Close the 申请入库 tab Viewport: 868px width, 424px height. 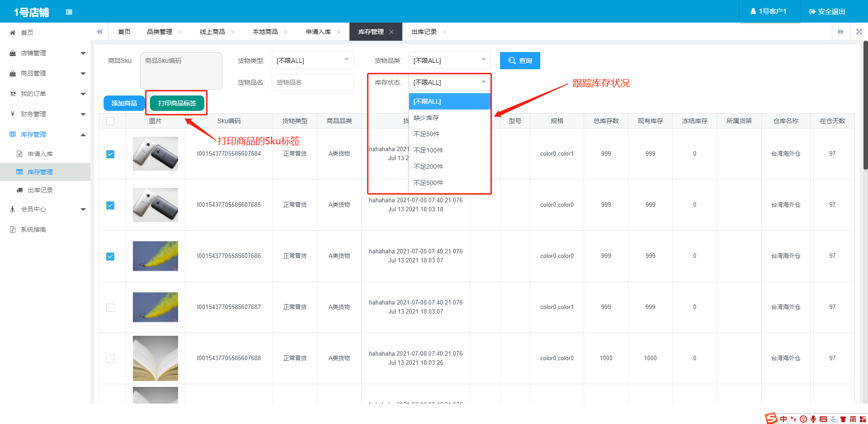[339, 32]
